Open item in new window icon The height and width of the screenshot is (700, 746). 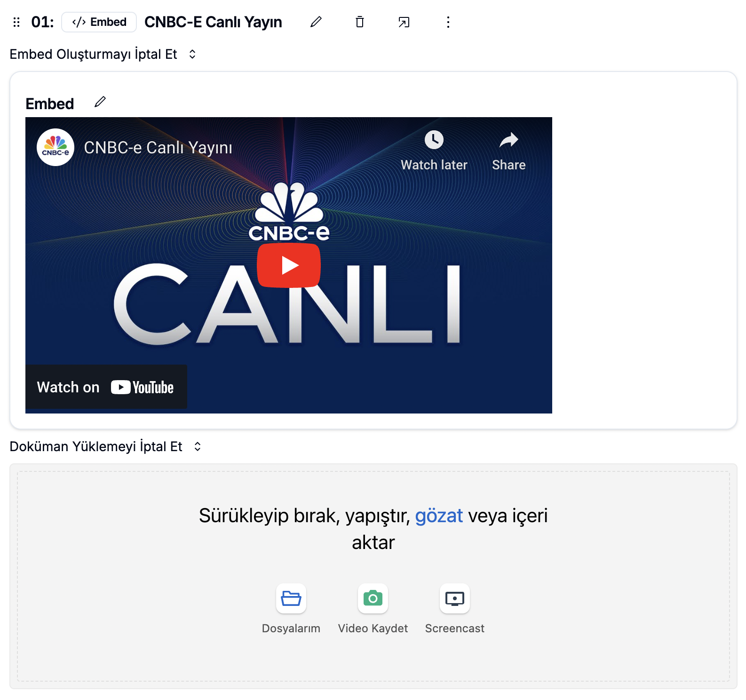404,22
